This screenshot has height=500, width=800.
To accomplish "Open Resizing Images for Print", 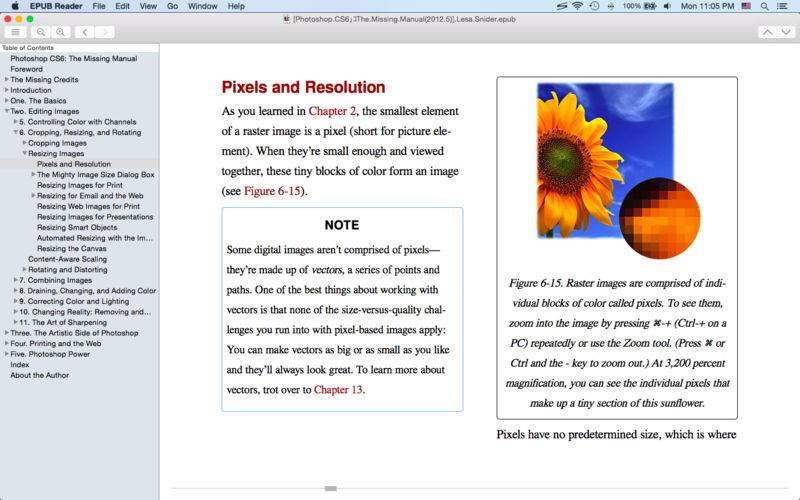I will click(x=80, y=185).
